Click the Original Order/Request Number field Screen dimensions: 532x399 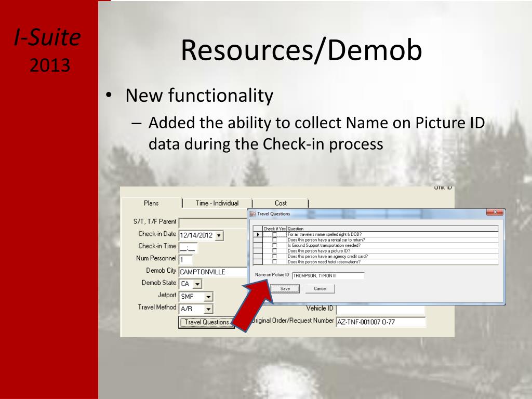(x=380, y=322)
